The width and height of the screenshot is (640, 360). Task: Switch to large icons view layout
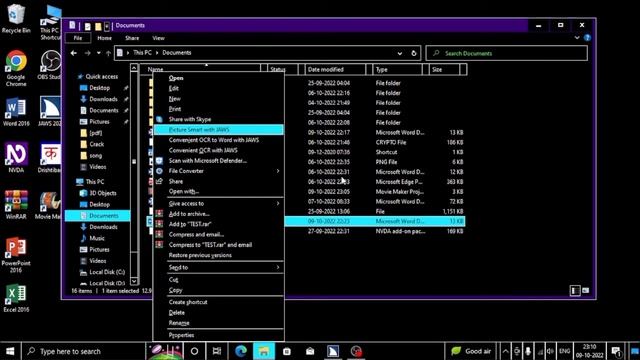[586, 291]
